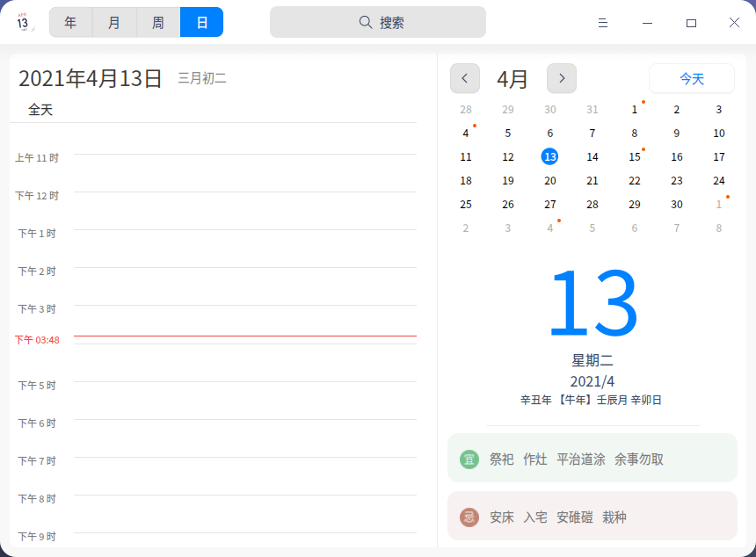
Task: Go to next month with right chevron
Action: click(x=562, y=78)
